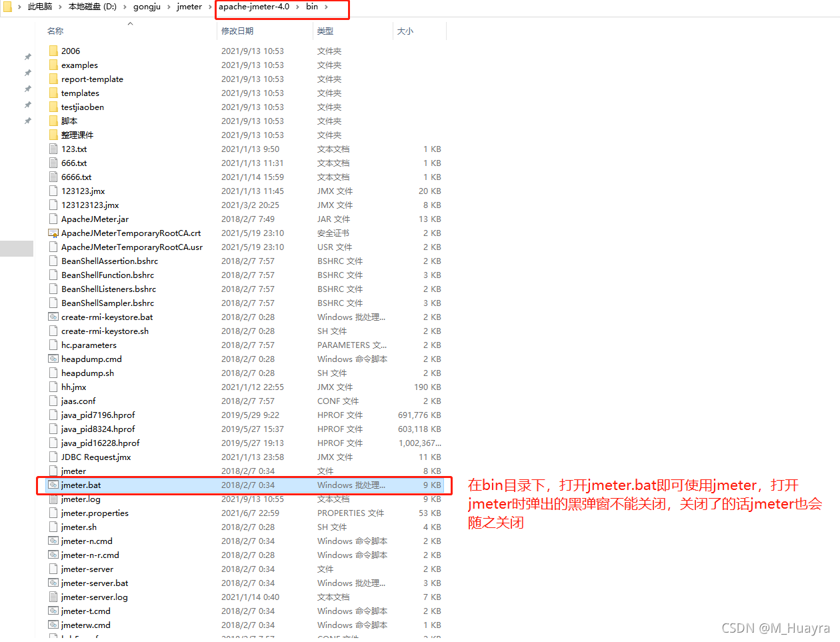Select the 整理课件 folder icon
This screenshot has width=840, height=642.
coord(53,135)
